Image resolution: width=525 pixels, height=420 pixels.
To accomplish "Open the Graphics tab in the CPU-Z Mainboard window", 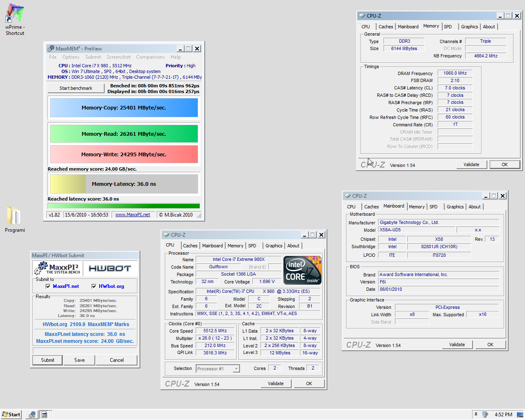I will [455, 207].
